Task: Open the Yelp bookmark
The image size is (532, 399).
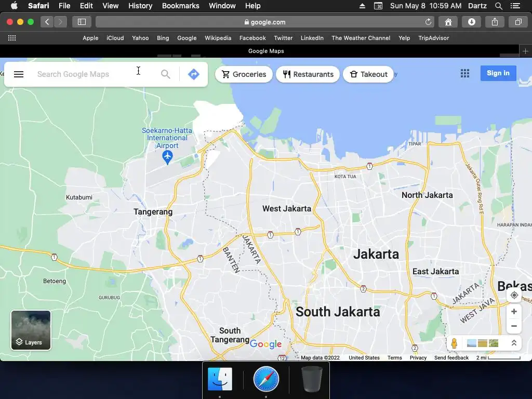Action: 404,38
